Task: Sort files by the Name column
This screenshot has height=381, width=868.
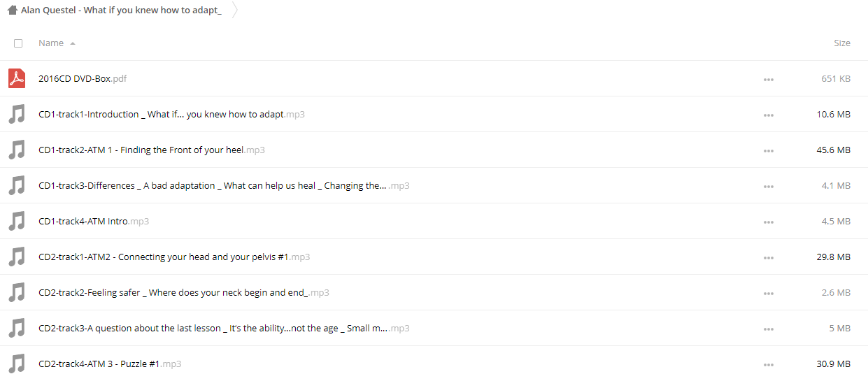Action: 51,43
